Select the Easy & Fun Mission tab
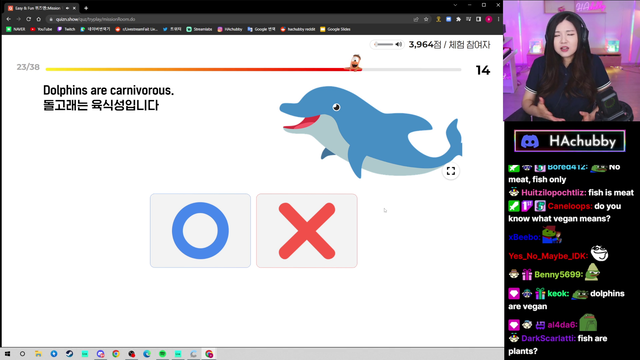 38,8
